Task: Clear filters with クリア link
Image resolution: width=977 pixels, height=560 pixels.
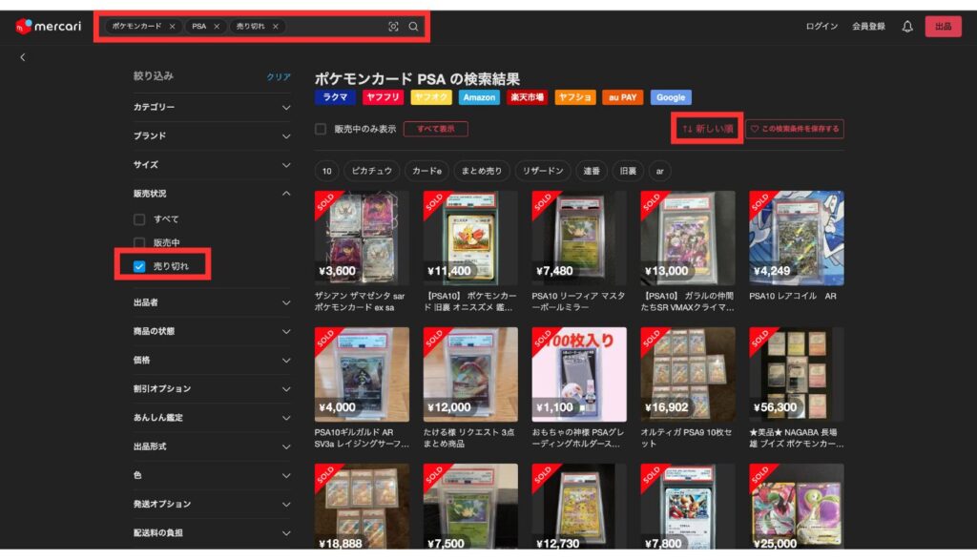Action: pos(279,76)
